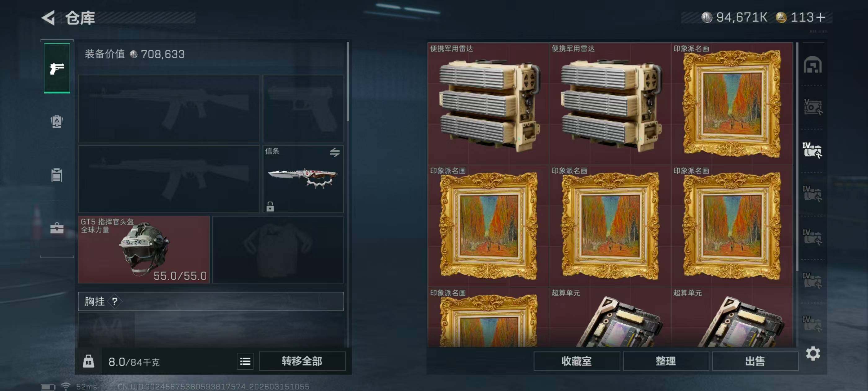The width and height of the screenshot is (868, 391).
Task: Open the settings gear next to 出售
Action: 813,353
